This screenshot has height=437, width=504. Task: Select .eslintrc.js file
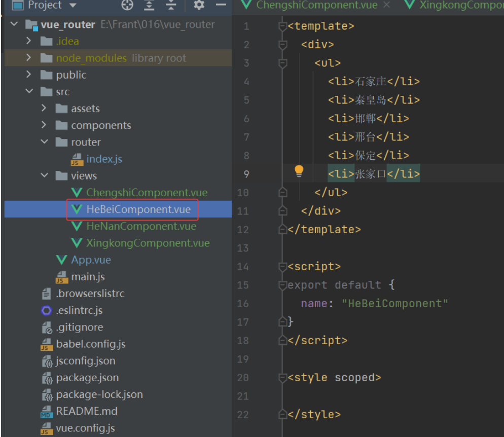pos(79,310)
